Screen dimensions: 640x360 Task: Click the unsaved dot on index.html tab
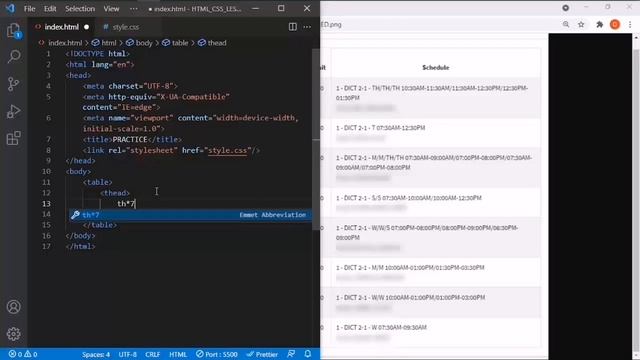[x=87, y=27]
